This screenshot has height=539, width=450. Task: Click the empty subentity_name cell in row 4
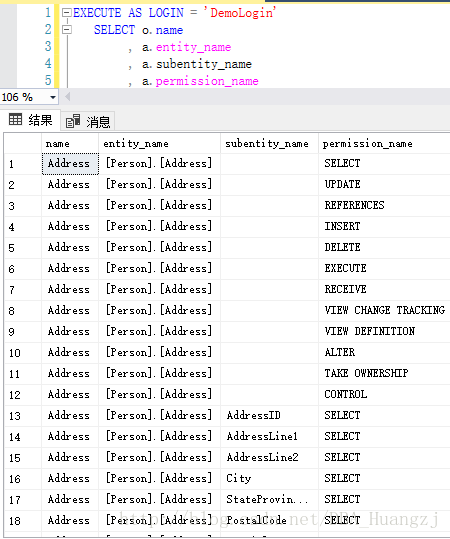click(x=270, y=227)
